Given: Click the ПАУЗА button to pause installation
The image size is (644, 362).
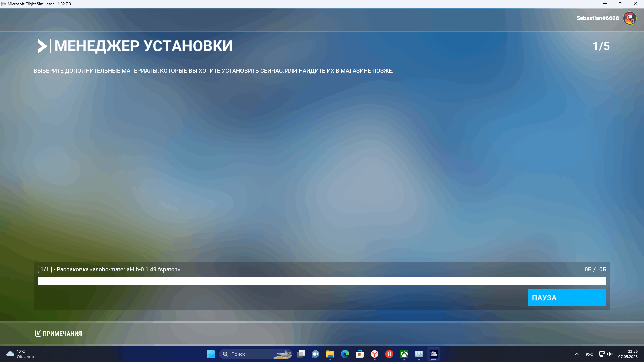Looking at the screenshot, I should point(567,297).
